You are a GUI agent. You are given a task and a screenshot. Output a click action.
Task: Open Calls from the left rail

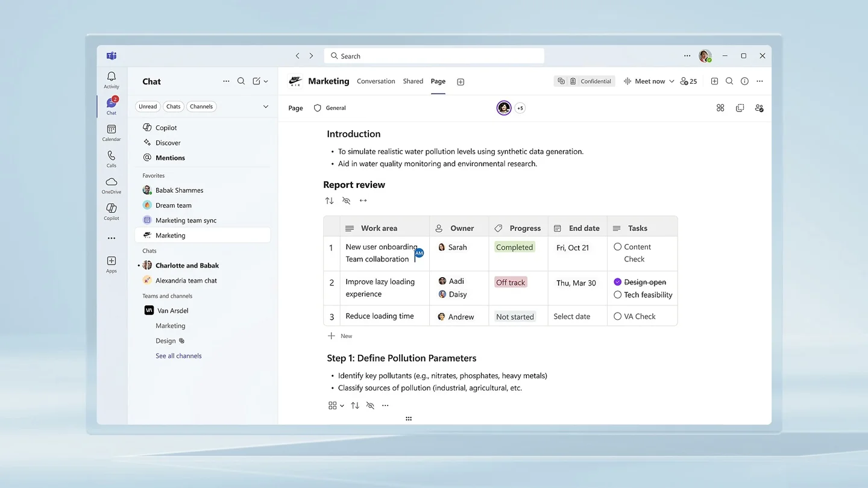point(112,159)
